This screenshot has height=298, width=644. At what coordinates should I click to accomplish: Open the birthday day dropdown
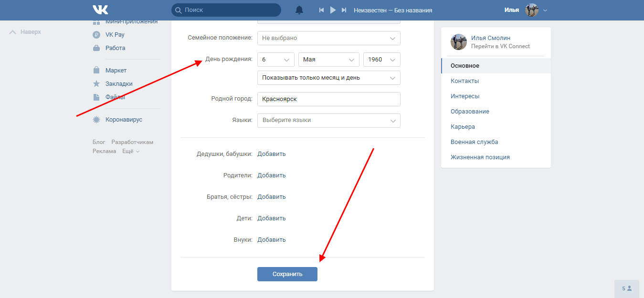coord(276,60)
